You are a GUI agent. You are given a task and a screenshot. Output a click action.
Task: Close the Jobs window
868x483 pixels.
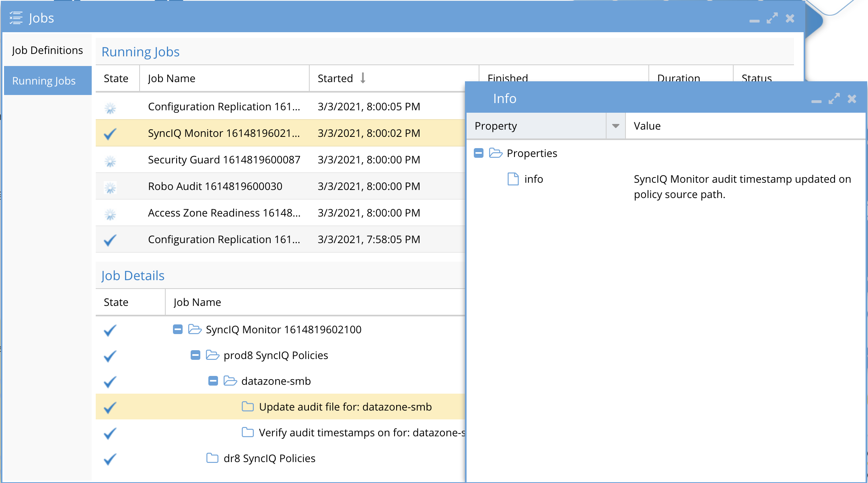790,18
